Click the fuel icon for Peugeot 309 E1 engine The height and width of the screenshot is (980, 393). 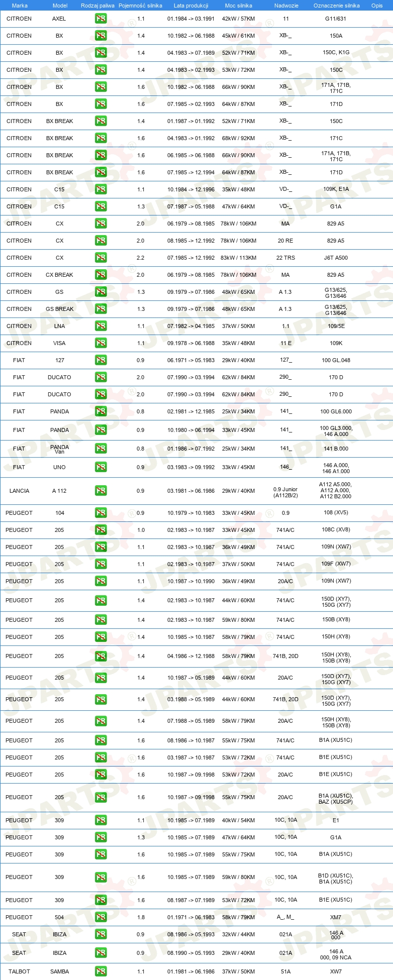101,820
